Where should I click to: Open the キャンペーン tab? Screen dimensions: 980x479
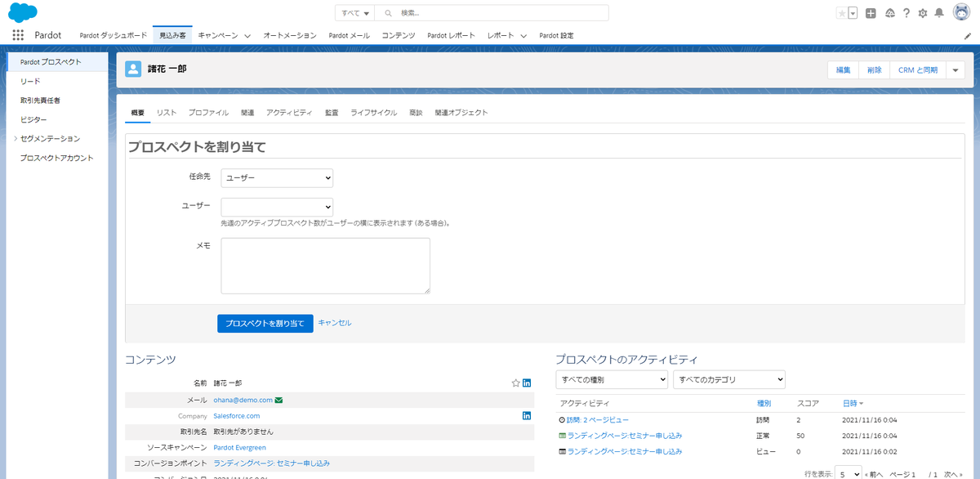(218, 35)
